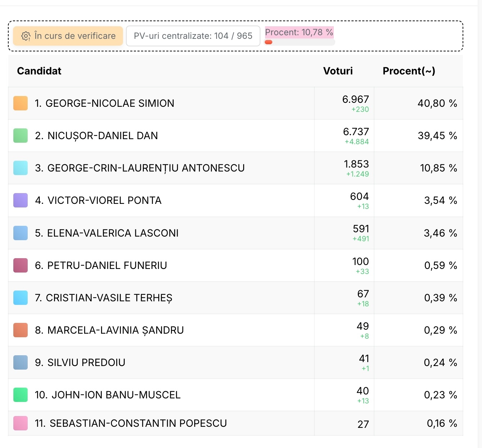The image size is (482, 448).
Task: Click the magenta swatch for Petru-Daniel Funeriu
Action: pos(21,265)
